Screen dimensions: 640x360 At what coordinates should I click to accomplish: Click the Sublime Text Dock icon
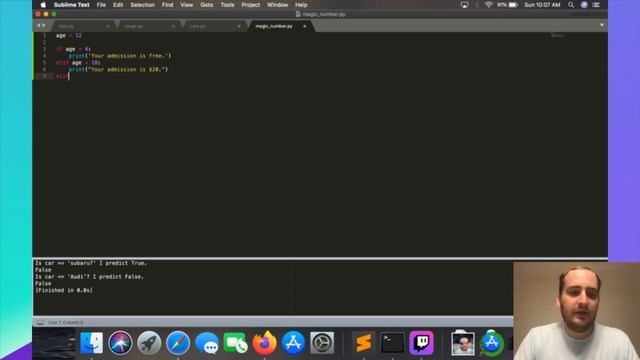[363, 342]
